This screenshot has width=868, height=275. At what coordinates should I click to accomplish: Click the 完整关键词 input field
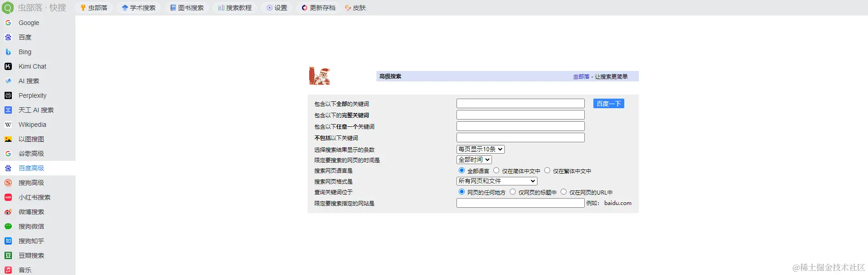point(520,115)
